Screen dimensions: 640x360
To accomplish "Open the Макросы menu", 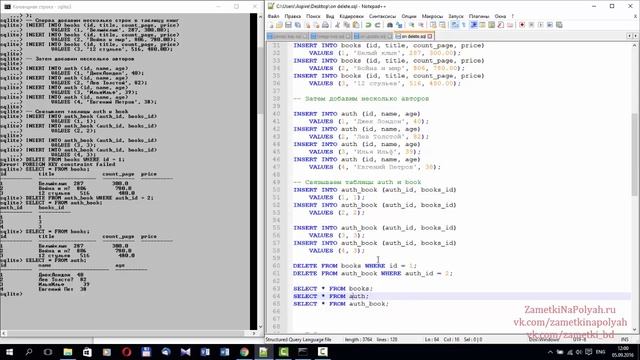I will point(432,16).
